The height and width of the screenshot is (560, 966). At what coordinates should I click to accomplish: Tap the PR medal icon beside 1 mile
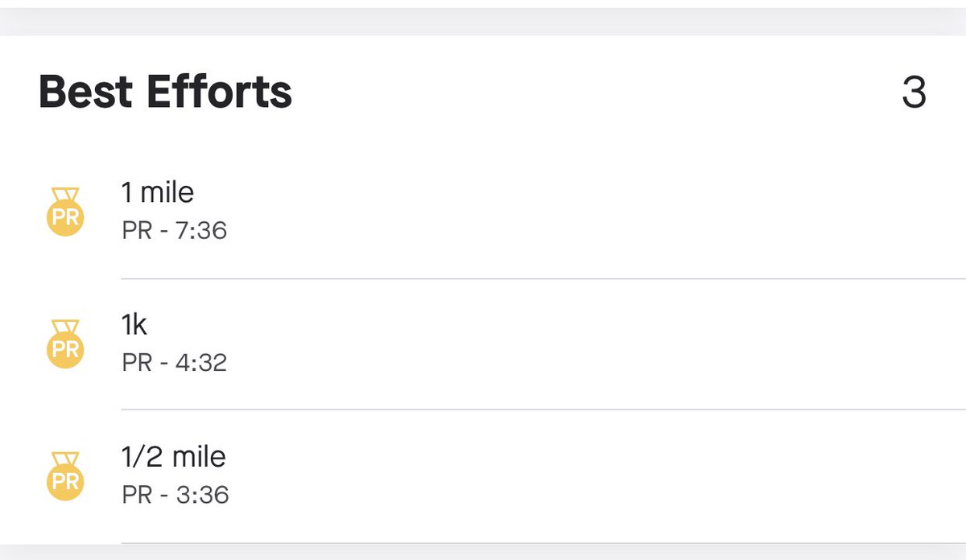point(65,212)
